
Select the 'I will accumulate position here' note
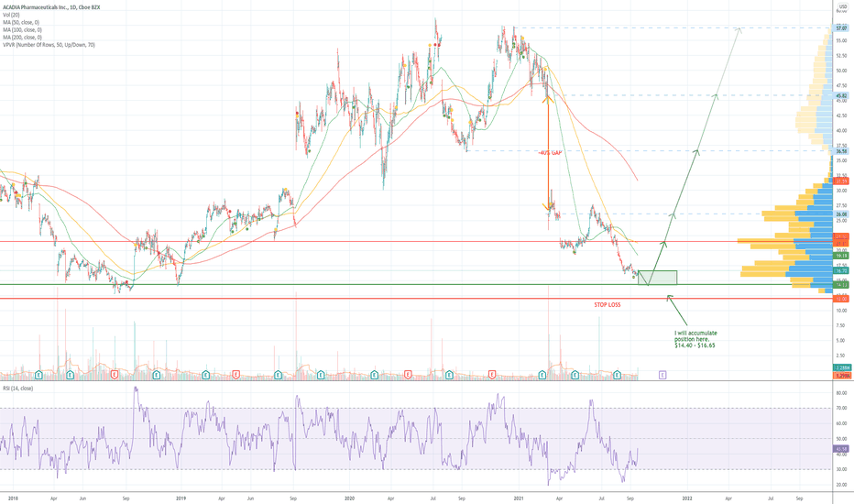(696, 339)
